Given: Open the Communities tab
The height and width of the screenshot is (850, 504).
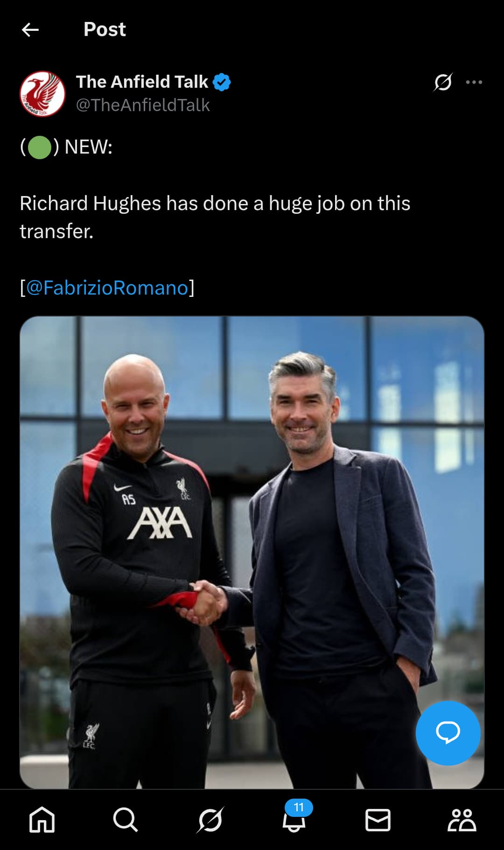Looking at the screenshot, I should 462,820.
